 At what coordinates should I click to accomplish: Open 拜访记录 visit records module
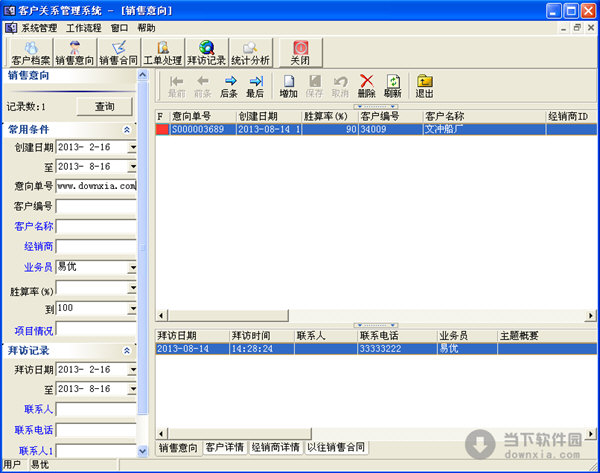[206, 53]
